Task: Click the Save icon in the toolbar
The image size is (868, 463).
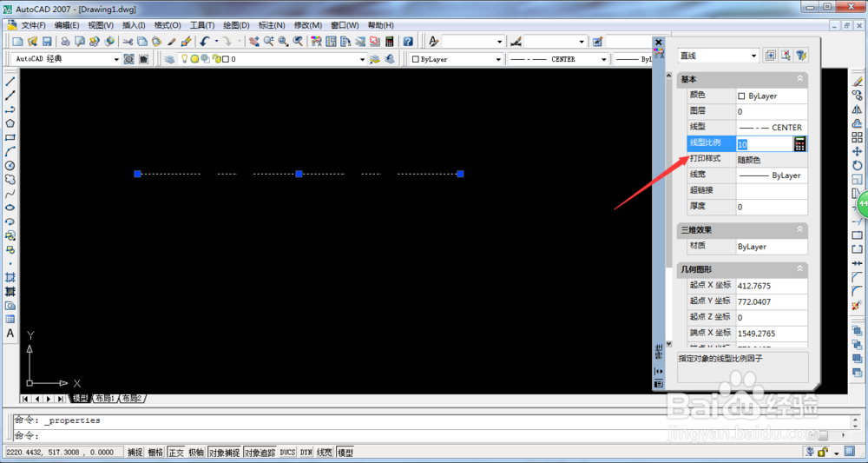Action: pos(47,42)
